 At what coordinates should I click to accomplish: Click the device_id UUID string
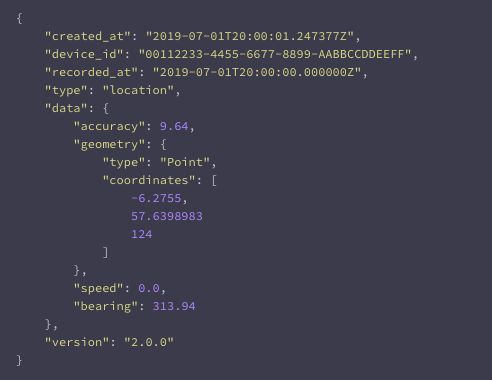(x=275, y=54)
